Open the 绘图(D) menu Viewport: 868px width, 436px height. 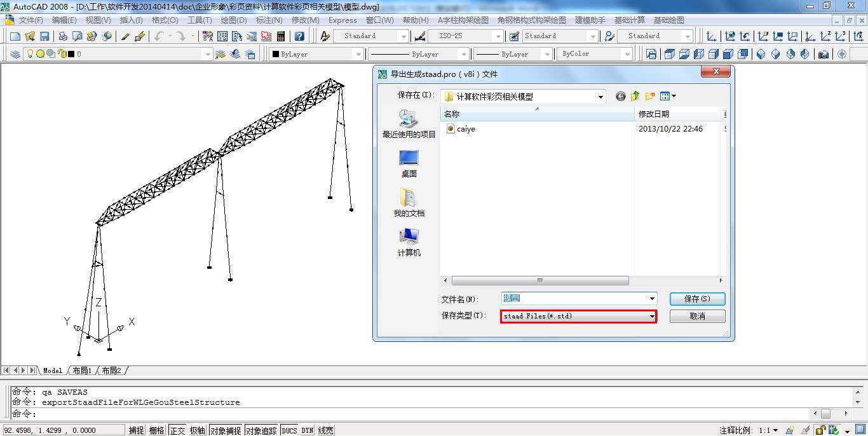[233, 20]
